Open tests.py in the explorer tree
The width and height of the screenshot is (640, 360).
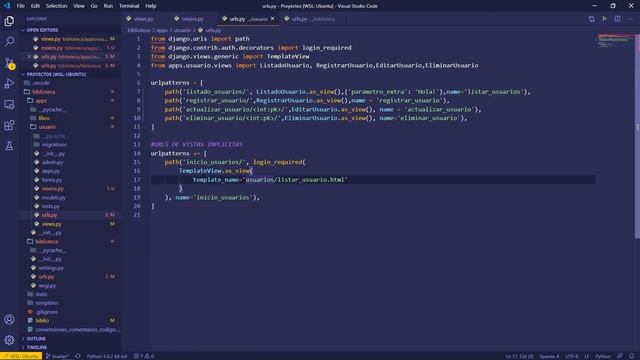[x=51, y=206]
